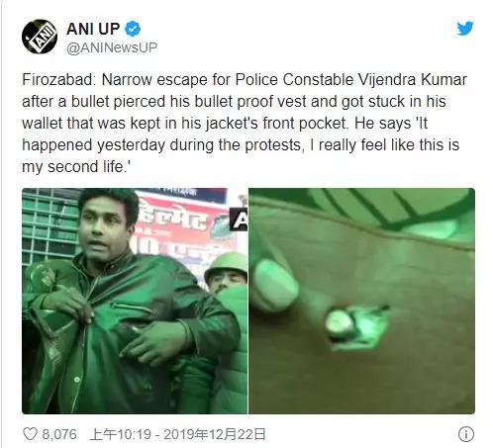Click the helmeted officer in photo

(x=227, y=274)
